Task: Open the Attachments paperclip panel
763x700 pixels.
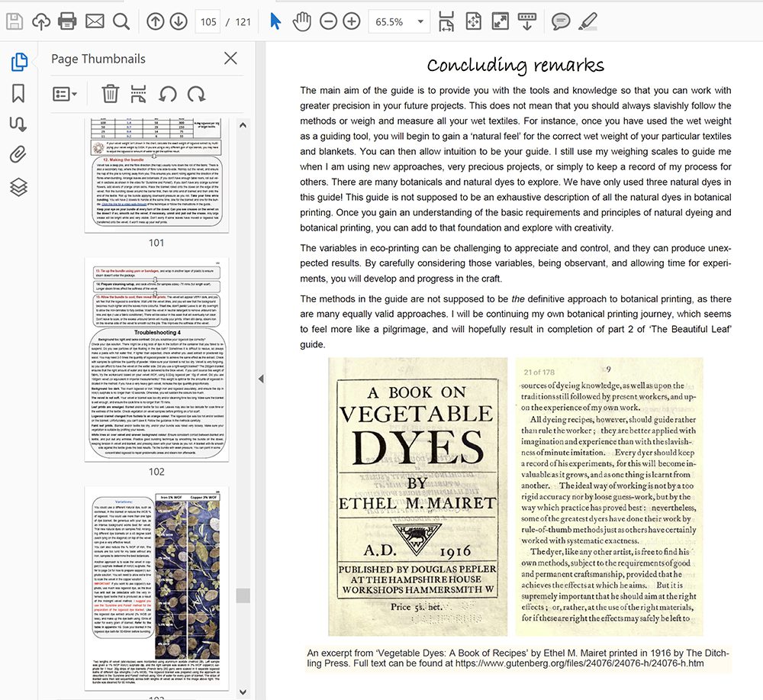Action: pyautogui.click(x=18, y=155)
